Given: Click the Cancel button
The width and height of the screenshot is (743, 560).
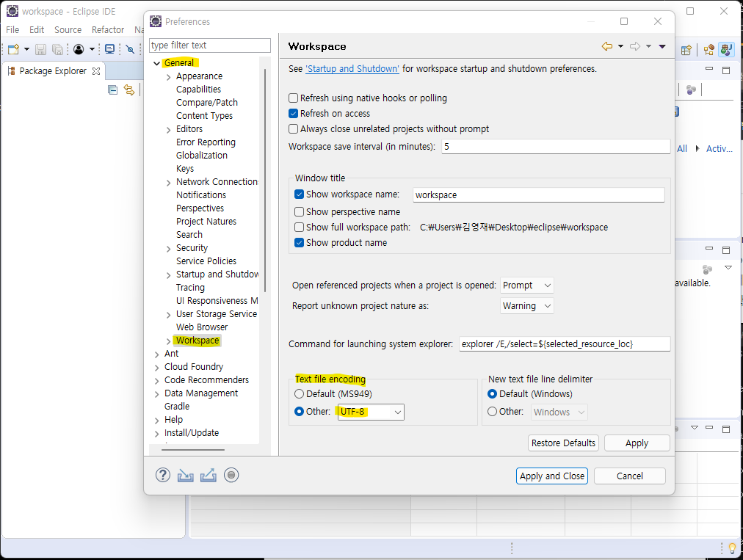Looking at the screenshot, I should [x=630, y=476].
